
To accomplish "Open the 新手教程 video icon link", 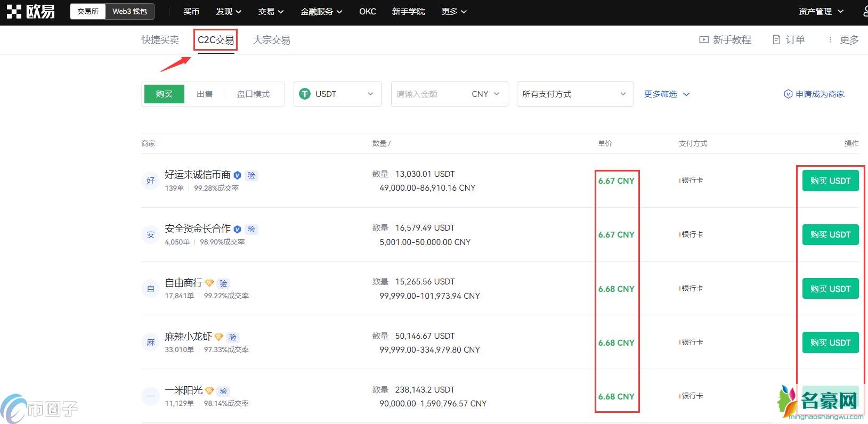I will [704, 40].
